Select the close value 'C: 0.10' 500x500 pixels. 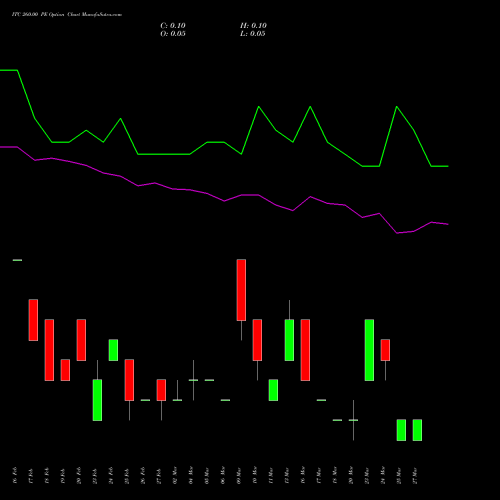(x=173, y=26)
